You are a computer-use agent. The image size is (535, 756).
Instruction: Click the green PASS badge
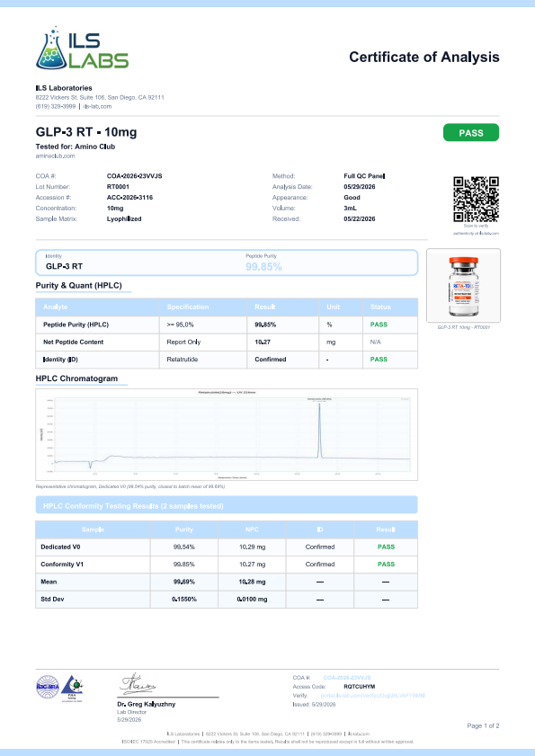tap(471, 132)
